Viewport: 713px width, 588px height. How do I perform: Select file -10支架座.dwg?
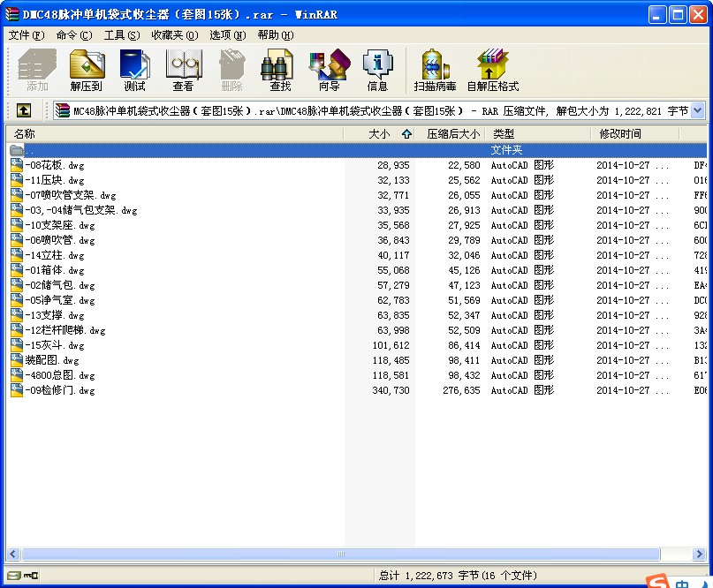pyautogui.click(x=60, y=225)
